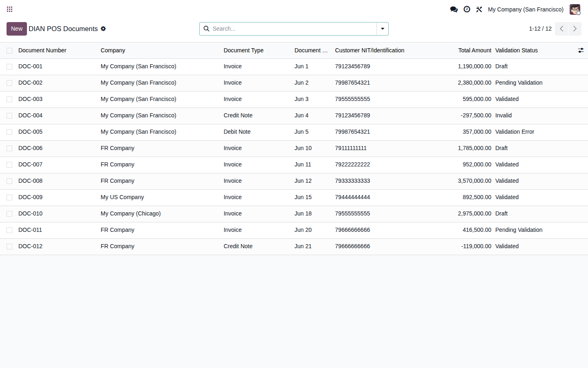
Task: Check the DOC-012 row checkbox
Action: pos(9,247)
